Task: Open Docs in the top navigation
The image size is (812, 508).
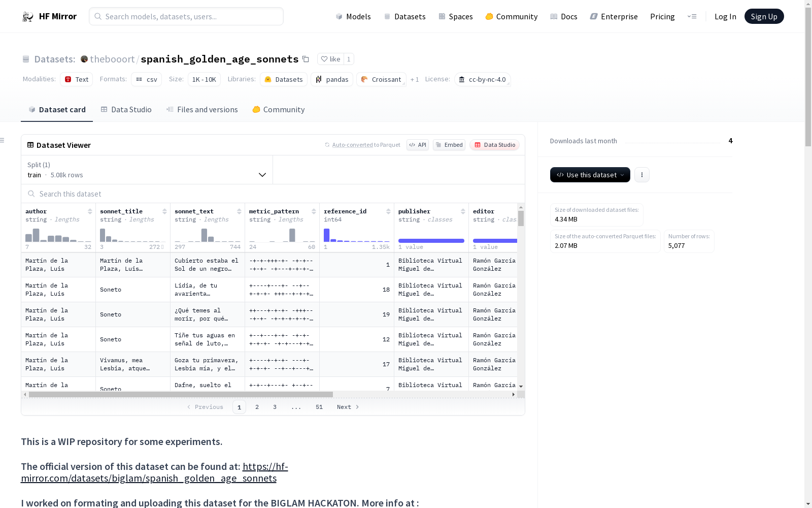Action: (x=564, y=17)
